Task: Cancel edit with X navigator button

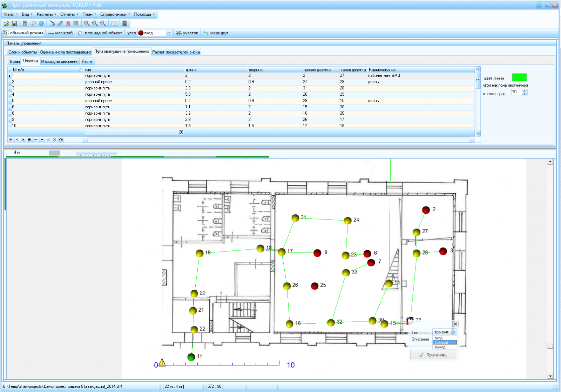Action: tap(55, 140)
